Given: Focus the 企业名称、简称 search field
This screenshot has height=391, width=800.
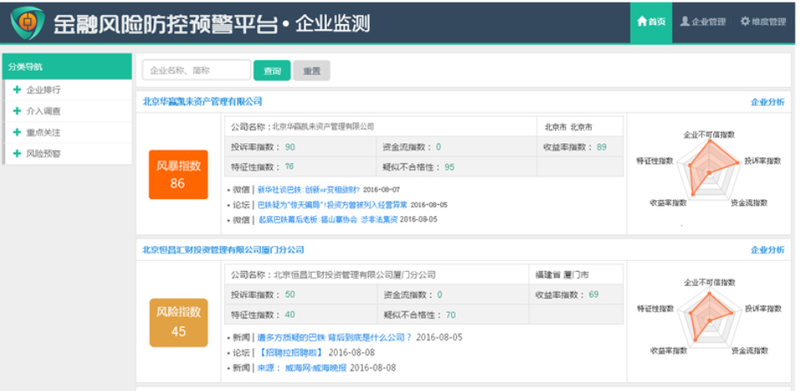Looking at the screenshot, I should tap(196, 70).
